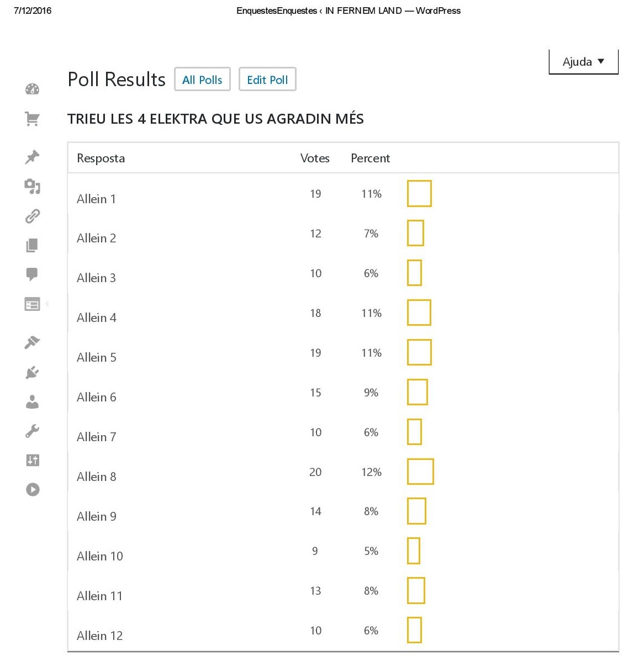This screenshot has width=639, height=672.
Task: Open Pages via the stacked pages icon
Action: [33, 245]
